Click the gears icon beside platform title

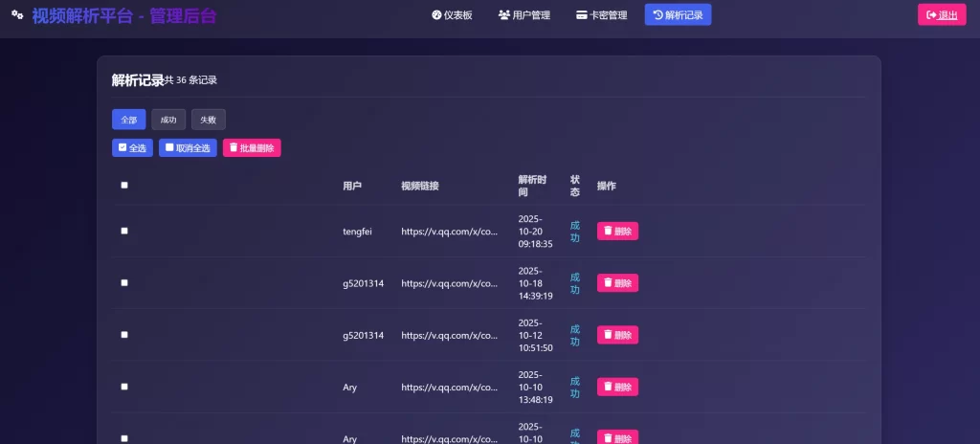(x=17, y=15)
